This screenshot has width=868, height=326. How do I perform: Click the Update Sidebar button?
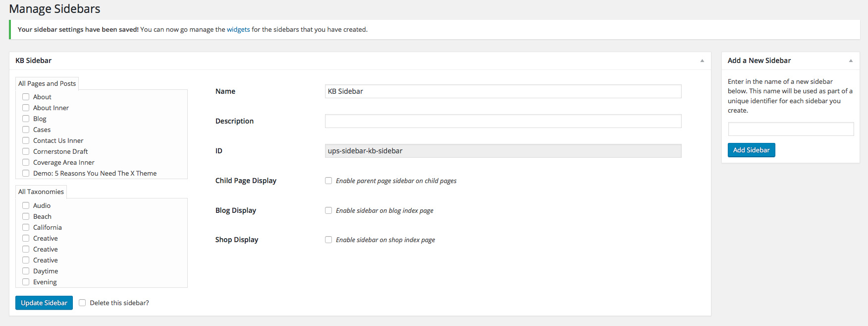click(x=44, y=303)
